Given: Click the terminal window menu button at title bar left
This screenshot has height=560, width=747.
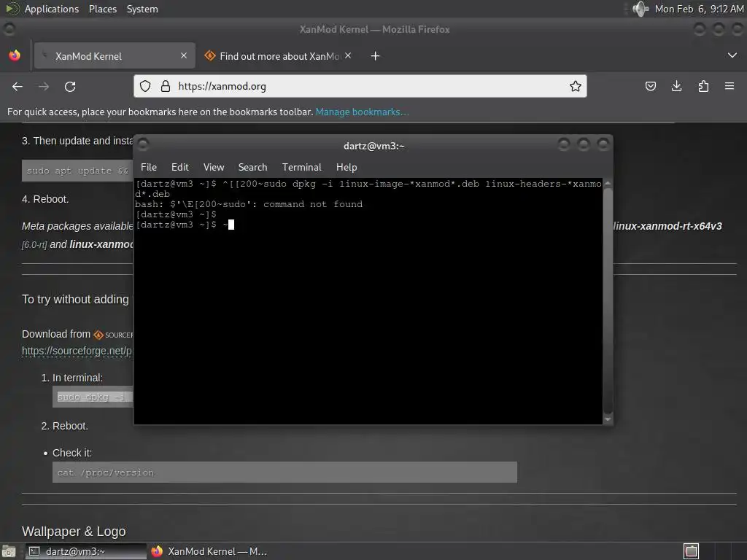Looking at the screenshot, I should (x=143, y=144).
